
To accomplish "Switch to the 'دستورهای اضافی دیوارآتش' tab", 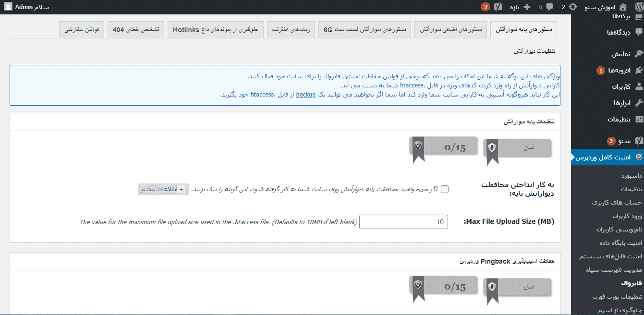I will pyautogui.click(x=451, y=30).
